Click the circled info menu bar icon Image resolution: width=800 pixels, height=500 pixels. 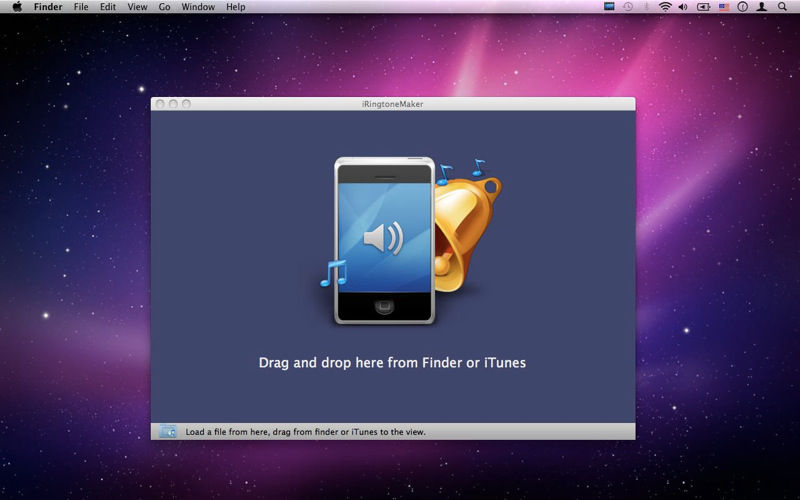coord(743,7)
